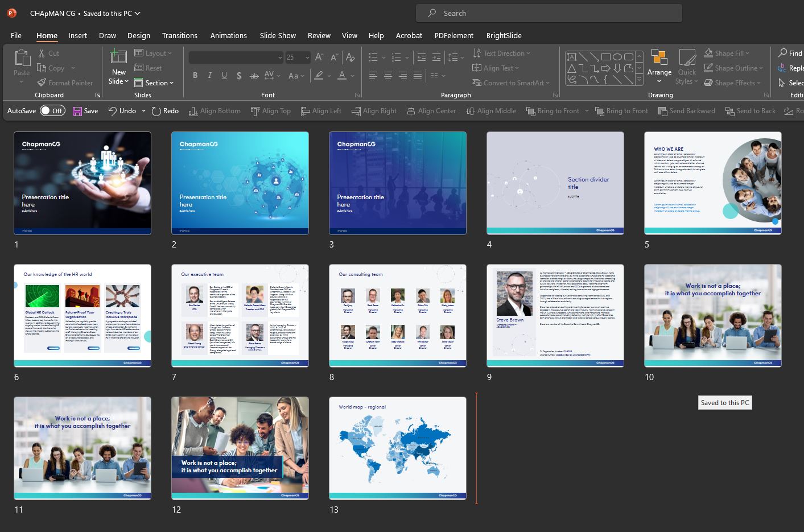Screen dimensions: 804x532
Task: Click Align Top in quick toolbar
Action: (x=271, y=111)
